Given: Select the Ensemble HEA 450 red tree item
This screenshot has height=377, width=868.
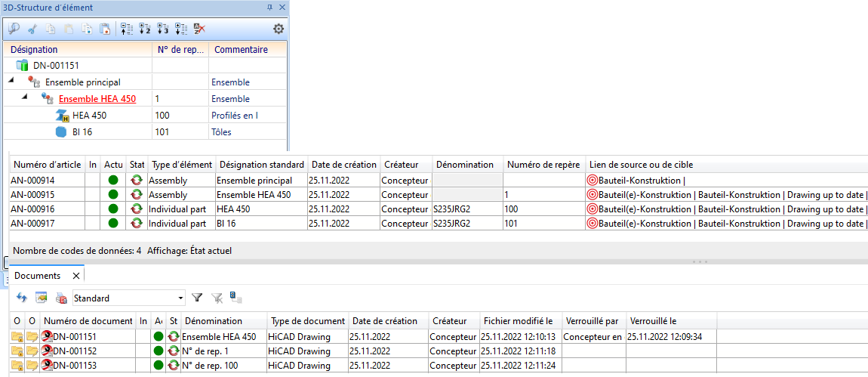Looking at the screenshot, I should click(x=97, y=99).
